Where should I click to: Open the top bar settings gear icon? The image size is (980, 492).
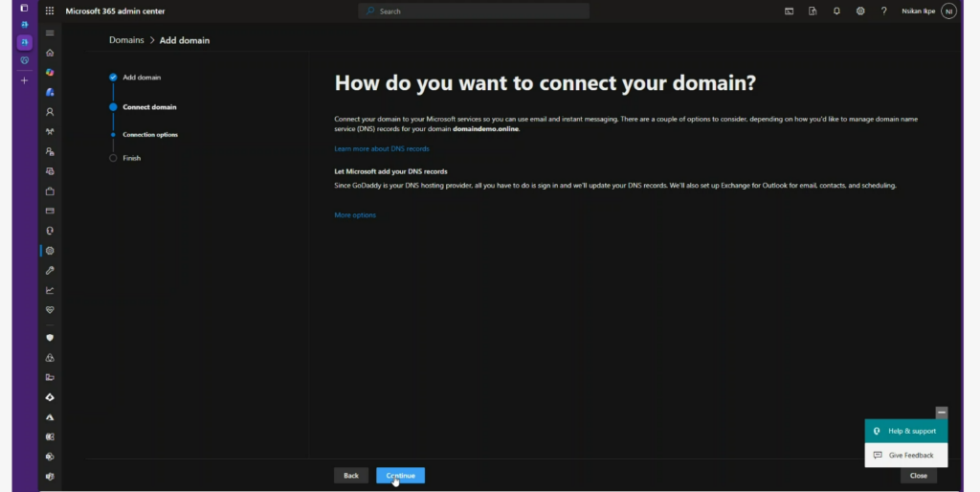point(860,11)
